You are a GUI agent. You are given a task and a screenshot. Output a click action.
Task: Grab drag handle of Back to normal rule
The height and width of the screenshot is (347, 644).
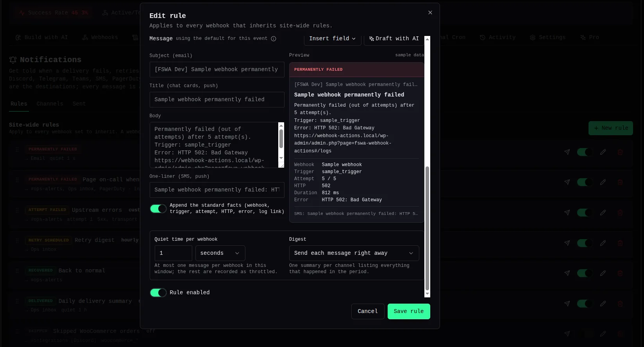[17, 271]
